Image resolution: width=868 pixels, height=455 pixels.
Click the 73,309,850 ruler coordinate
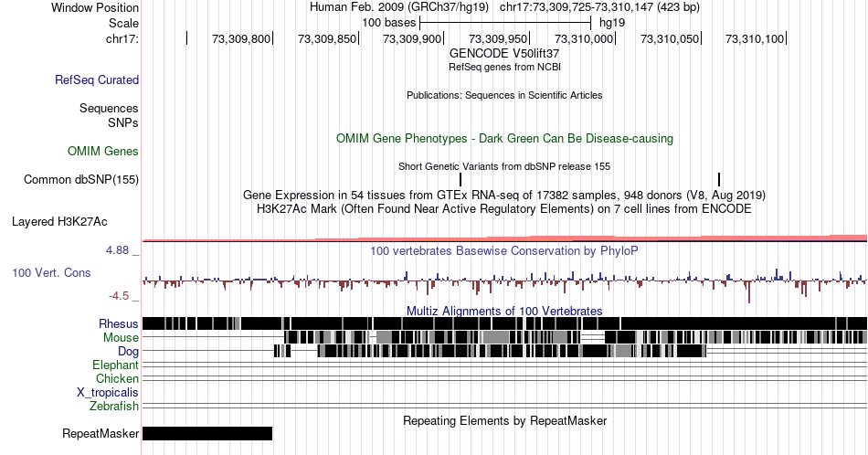[326, 38]
